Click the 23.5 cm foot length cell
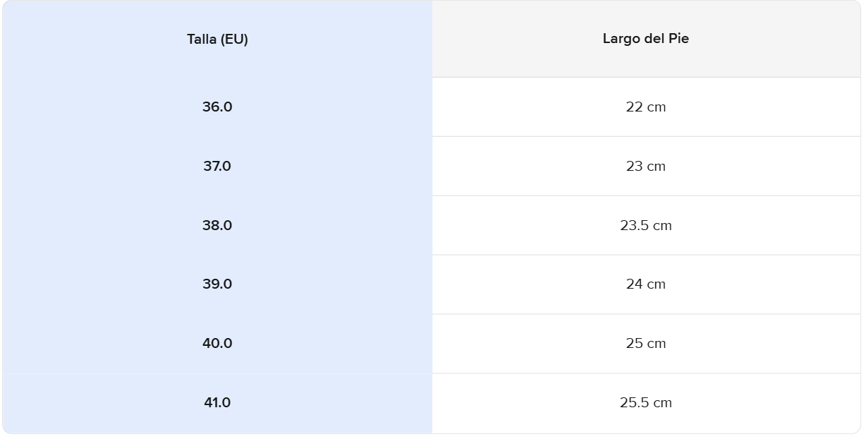Viewport: 868px width, 439px height. pyautogui.click(x=645, y=226)
